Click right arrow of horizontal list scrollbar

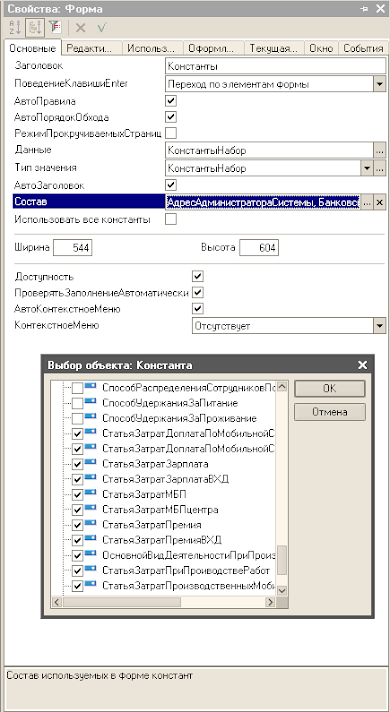pyautogui.click(x=270, y=602)
